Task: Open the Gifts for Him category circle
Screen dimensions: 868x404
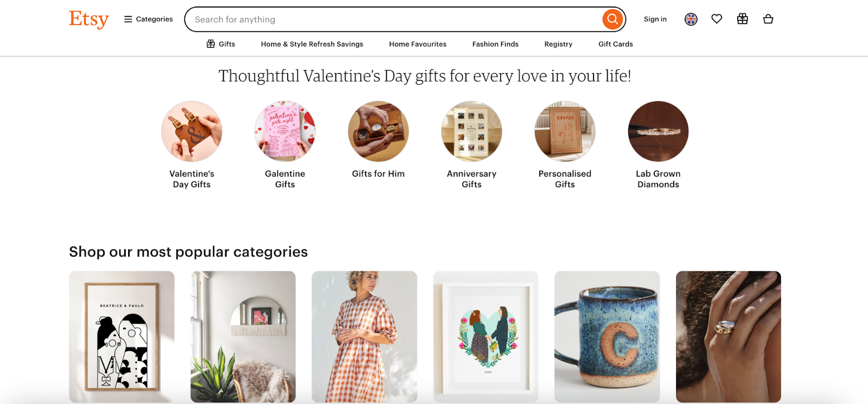Action: [x=378, y=131]
